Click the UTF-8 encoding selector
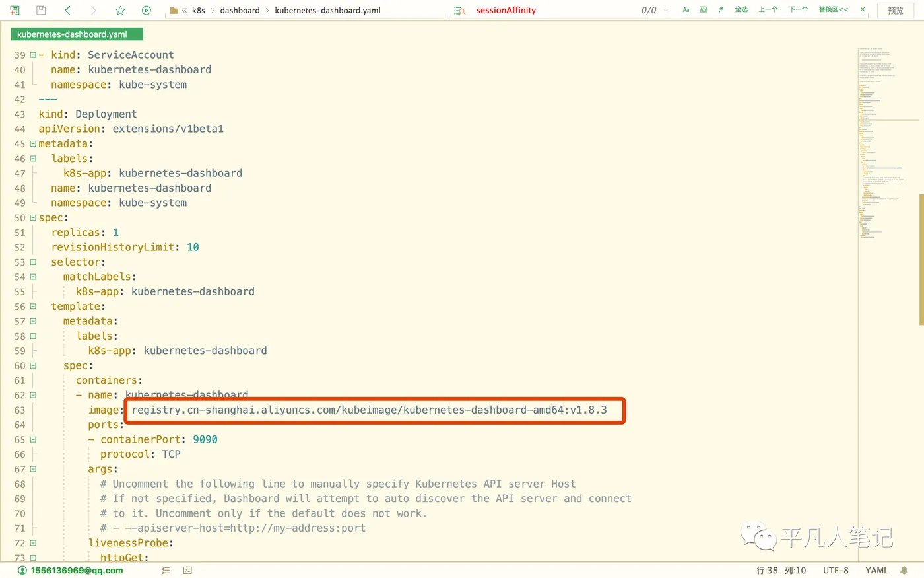This screenshot has height=578, width=924. 836,570
